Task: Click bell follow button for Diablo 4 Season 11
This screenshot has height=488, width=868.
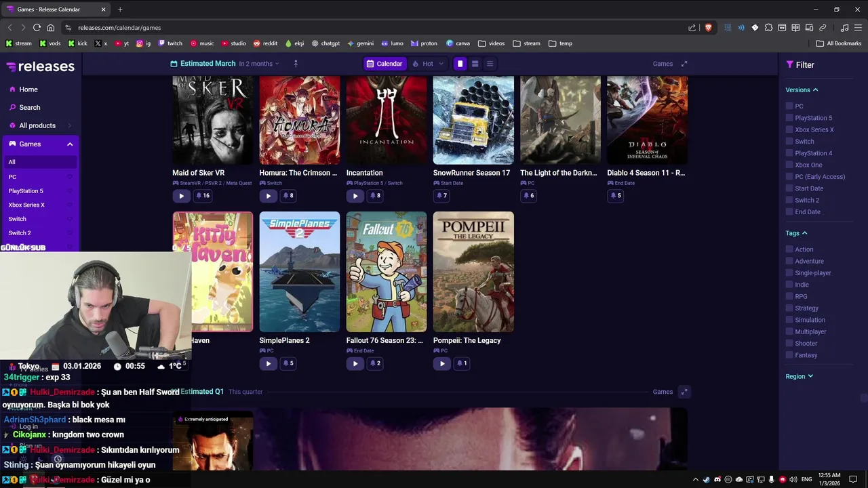Action: click(x=615, y=196)
